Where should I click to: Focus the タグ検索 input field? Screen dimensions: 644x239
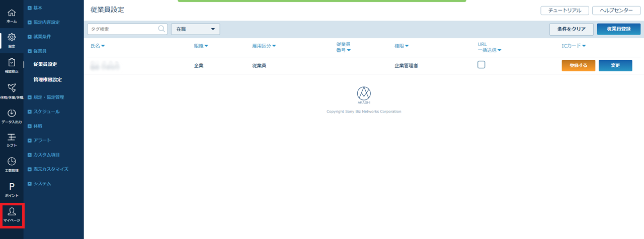point(123,29)
